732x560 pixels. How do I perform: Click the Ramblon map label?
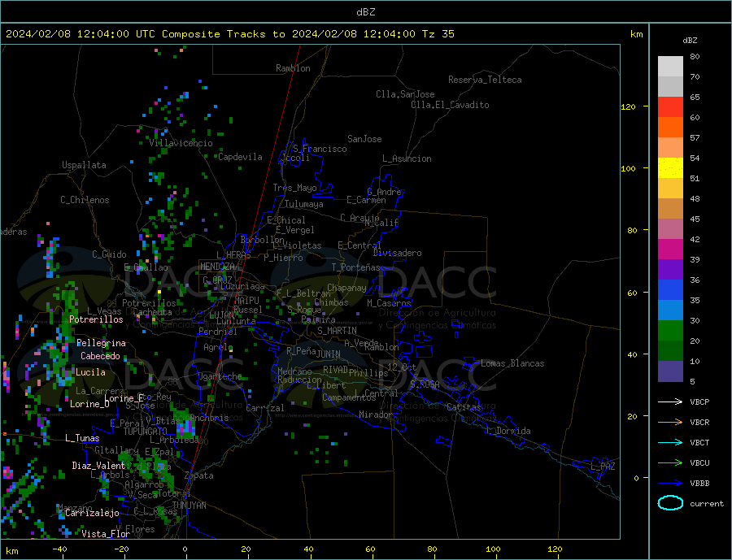(293, 68)
